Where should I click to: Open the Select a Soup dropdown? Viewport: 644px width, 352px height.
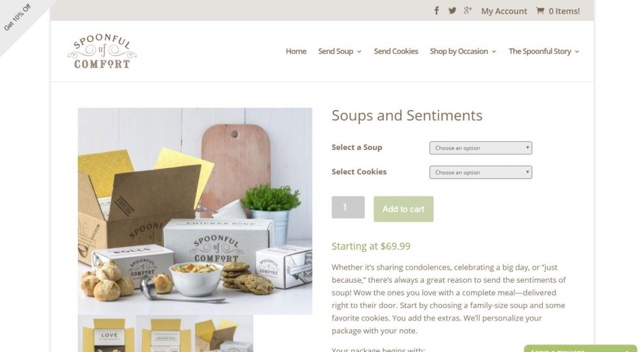pos(480,148)
